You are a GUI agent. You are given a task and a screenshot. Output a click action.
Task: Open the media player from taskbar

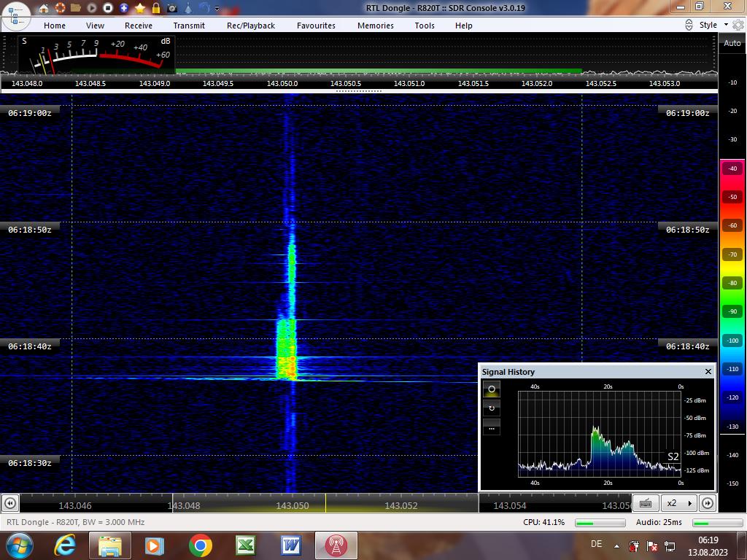tap(155, 545)
